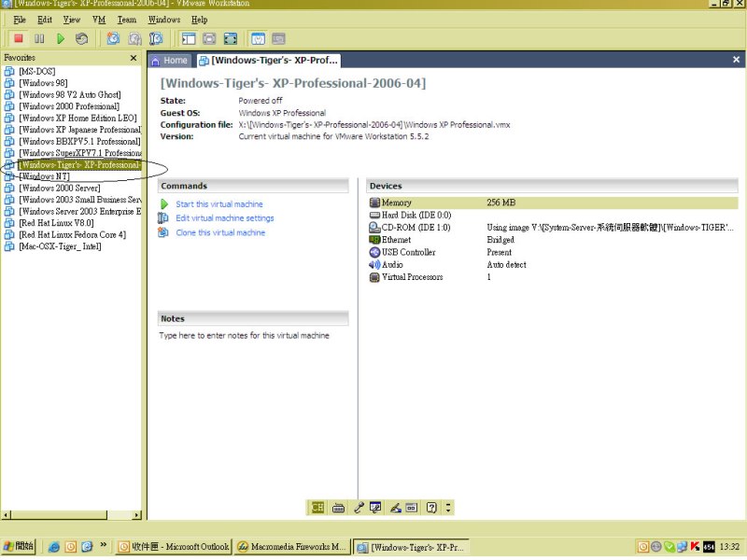Click the Console view toolbar icon
Image resolution: width=747 pixels, height=560 pixels.
(x=278, y=38)
